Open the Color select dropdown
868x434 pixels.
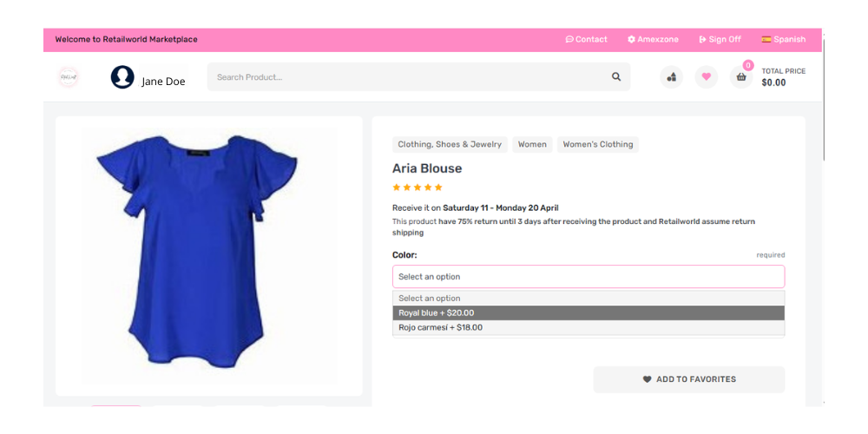coord(589,277)
